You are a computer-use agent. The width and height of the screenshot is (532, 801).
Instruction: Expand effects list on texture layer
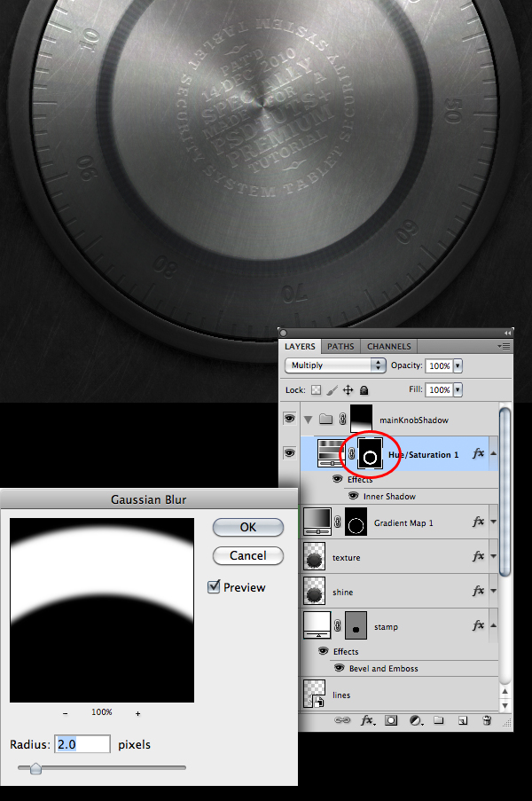[494, 556]
